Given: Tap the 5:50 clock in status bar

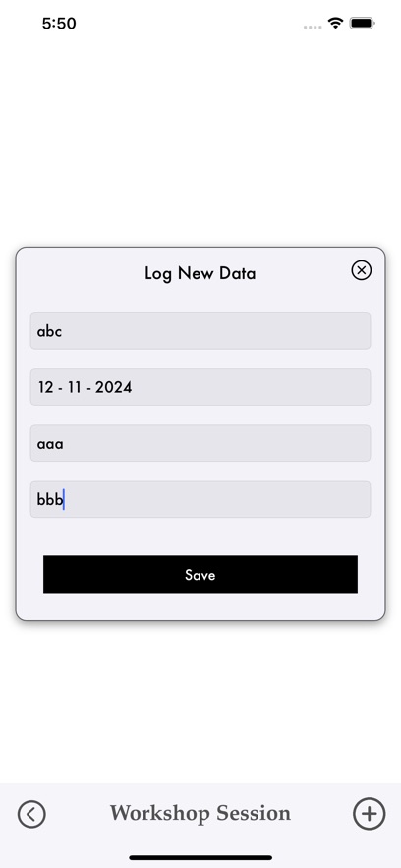Looking at the screenshot, I should tap(59, 23).
